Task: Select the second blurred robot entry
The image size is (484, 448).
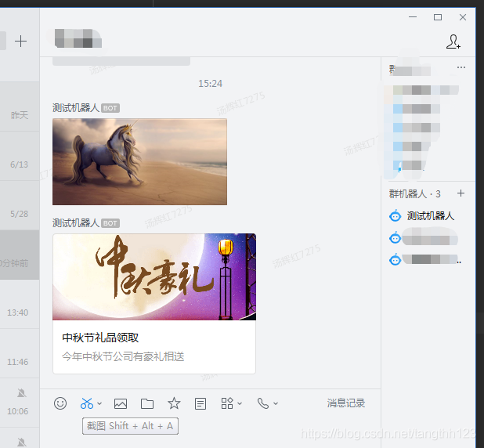Action: point(422,238)
